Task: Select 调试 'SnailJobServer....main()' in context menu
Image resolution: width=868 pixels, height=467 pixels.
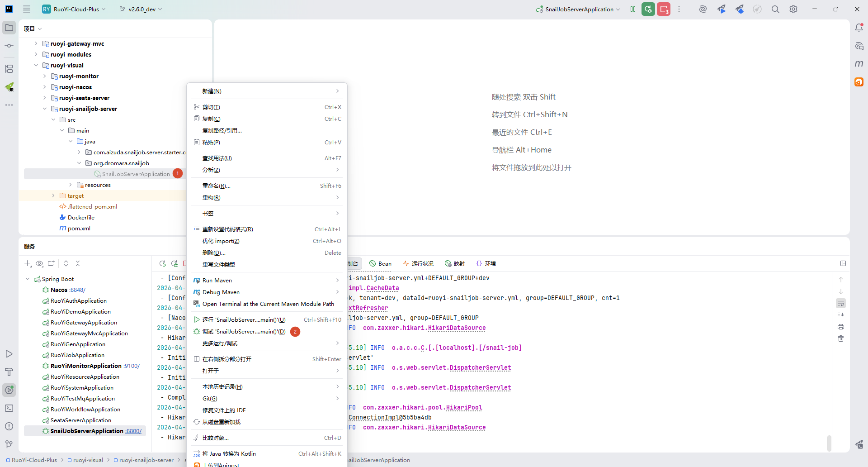Action: pos(244,332)
